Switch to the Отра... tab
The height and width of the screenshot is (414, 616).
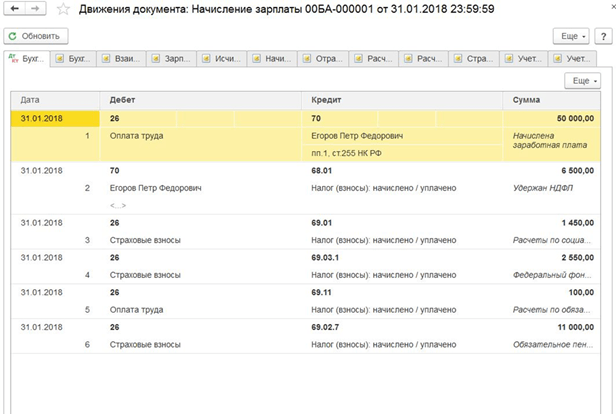pyautogui.click(x=322, y=58)
